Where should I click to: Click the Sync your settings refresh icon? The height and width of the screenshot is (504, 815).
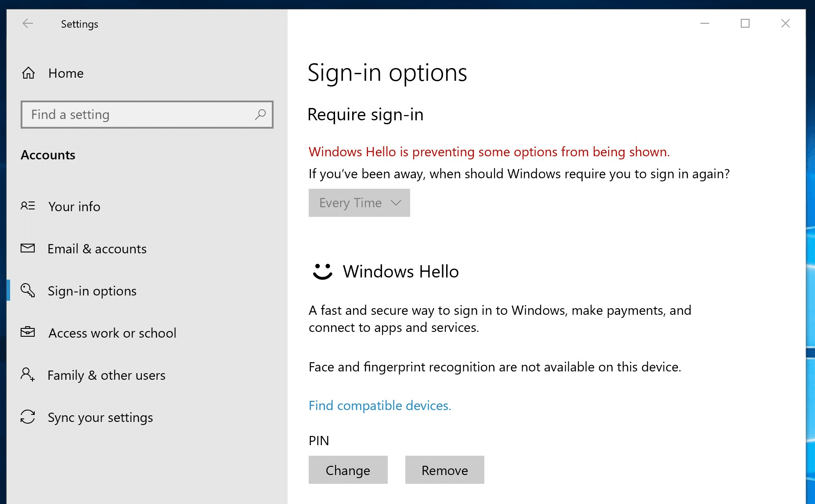pyautogui.click(x=27, y=417)
